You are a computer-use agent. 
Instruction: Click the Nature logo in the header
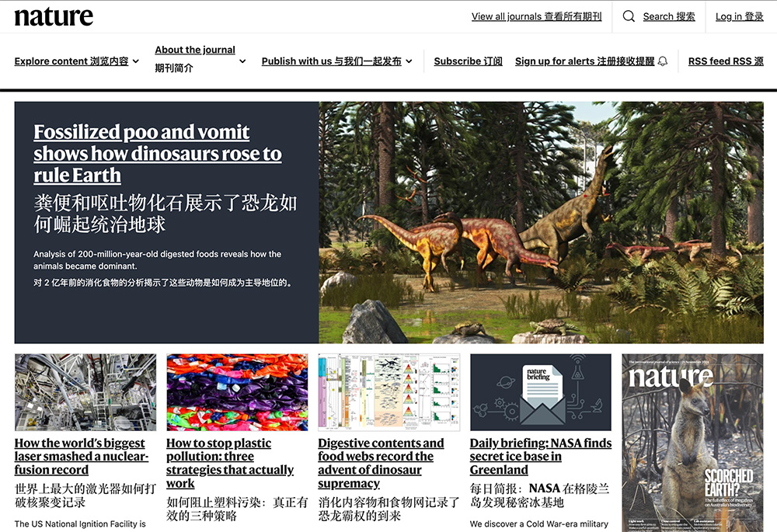(54, 17)
